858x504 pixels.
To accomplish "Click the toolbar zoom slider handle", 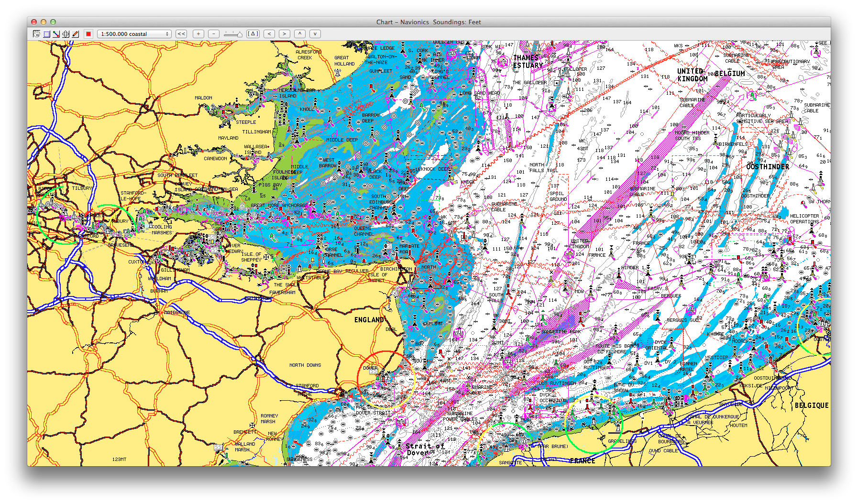I will pyautogui.click(x=239, y=34).
